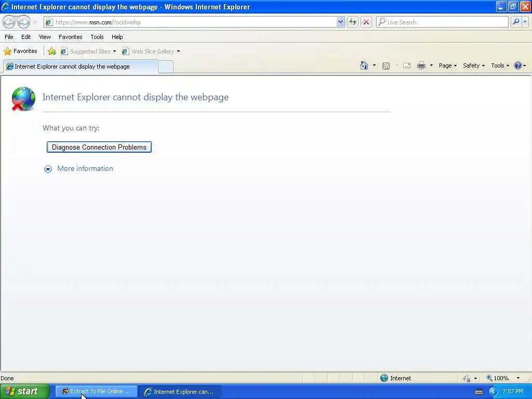
Task: Go forward with the Forward arrow button
Action: pyautogui.click(x=23, y=22)
